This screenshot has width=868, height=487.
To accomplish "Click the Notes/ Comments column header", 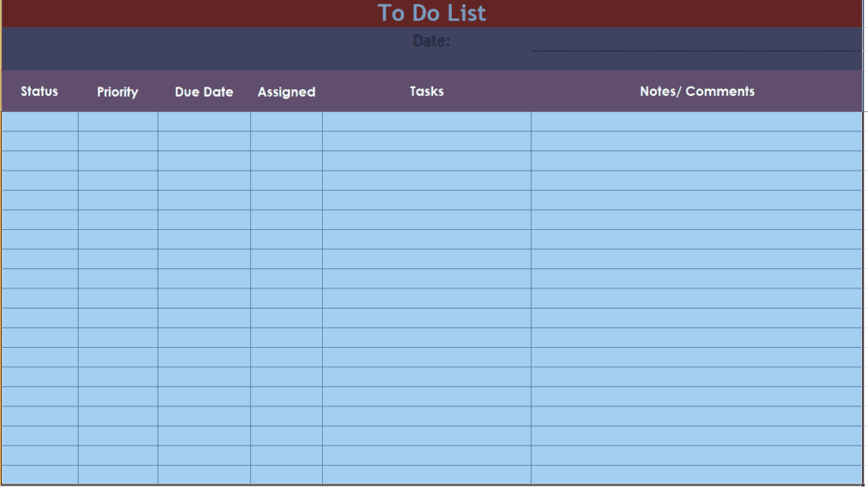I will click(x=697, y=92).
